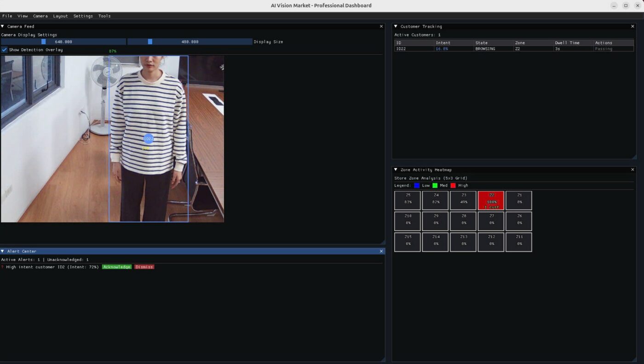Close the Camera Feed panel
Screen dimensions: 644x364
click(x=381, y=26)
